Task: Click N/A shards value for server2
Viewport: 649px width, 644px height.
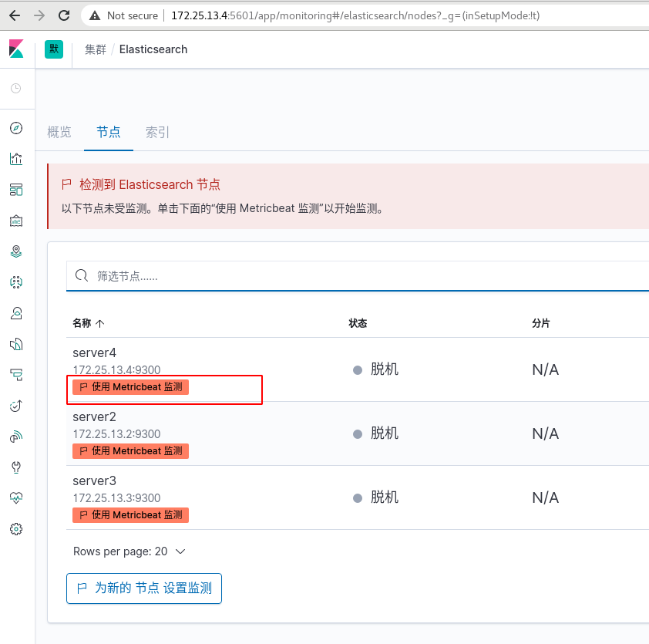Action: click(546, 434)
